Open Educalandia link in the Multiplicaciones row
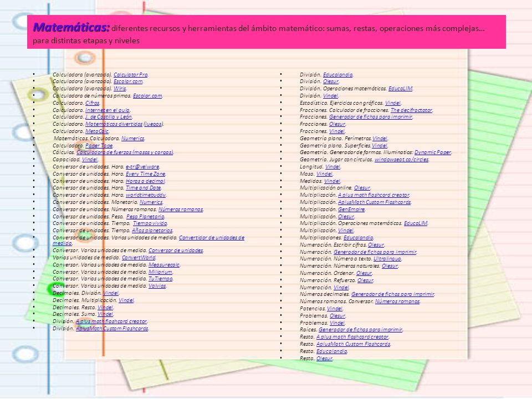The height and width of the screenshot is (399, 532). pos(359,238)
